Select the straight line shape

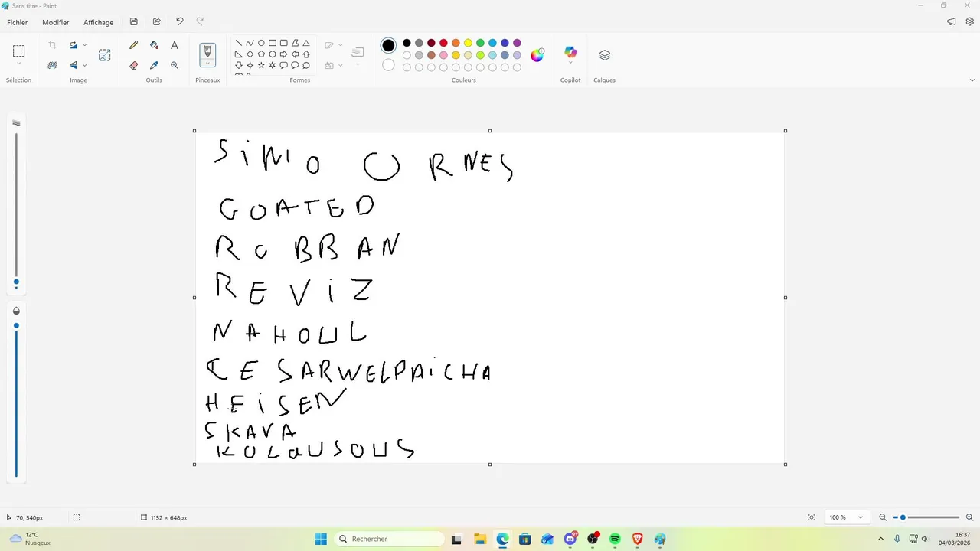[x=239, y=44]
